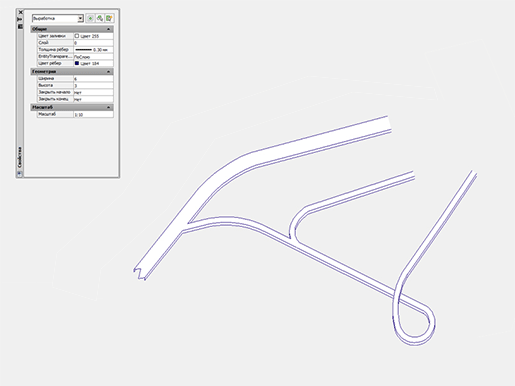Collapse the "Общие" section
Screen dimensions: 515x386
pyautogui.click(x=108, y=29)
